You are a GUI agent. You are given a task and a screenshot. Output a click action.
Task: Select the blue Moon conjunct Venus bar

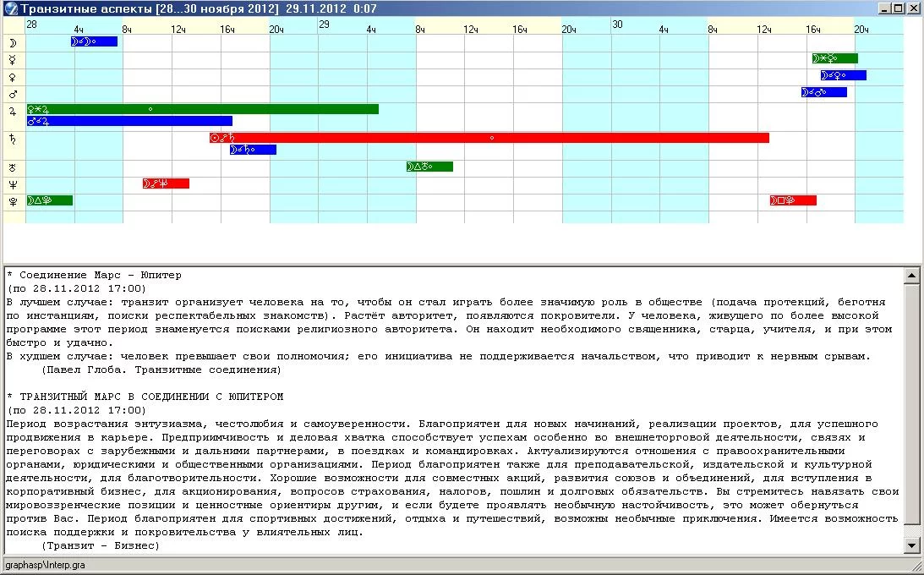point(844,75)
